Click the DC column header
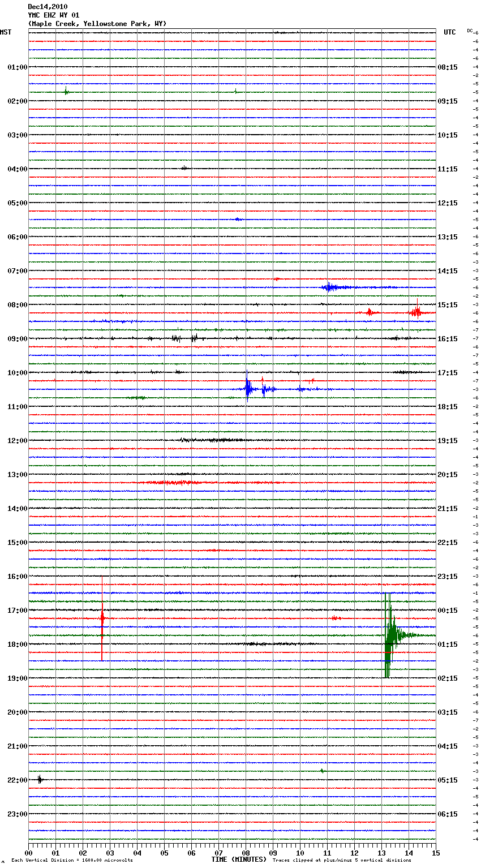This screenshot has height=868, width=481. [x=470, y=31]
